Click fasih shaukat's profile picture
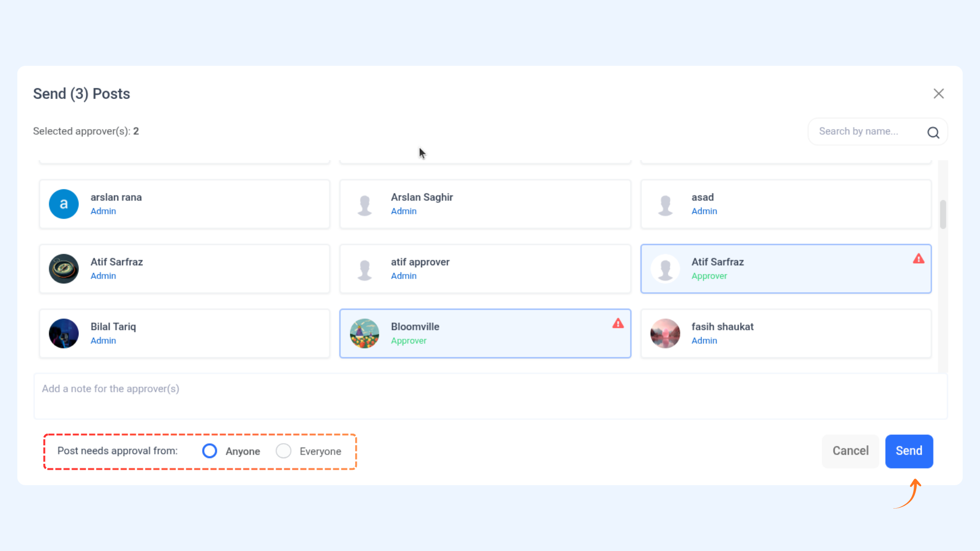 click(665, 334)
